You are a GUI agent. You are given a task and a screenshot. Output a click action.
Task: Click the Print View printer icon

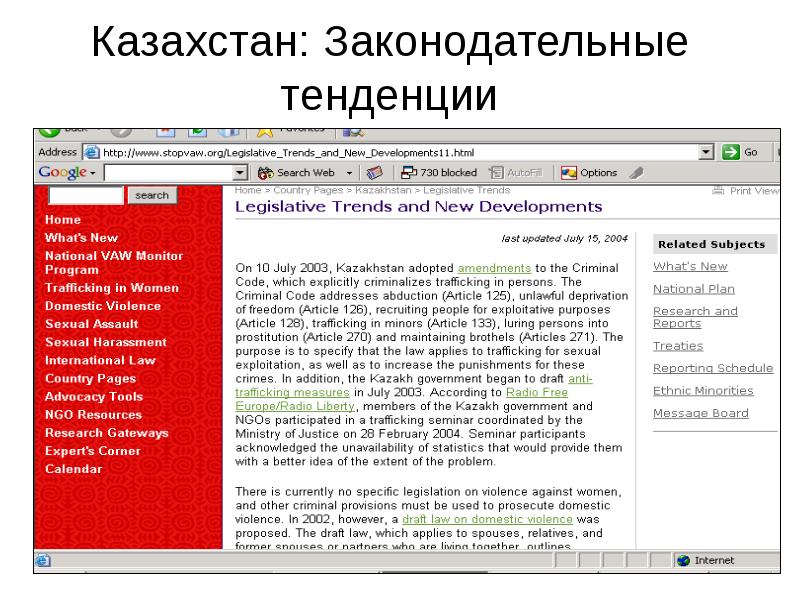(717, 190)
